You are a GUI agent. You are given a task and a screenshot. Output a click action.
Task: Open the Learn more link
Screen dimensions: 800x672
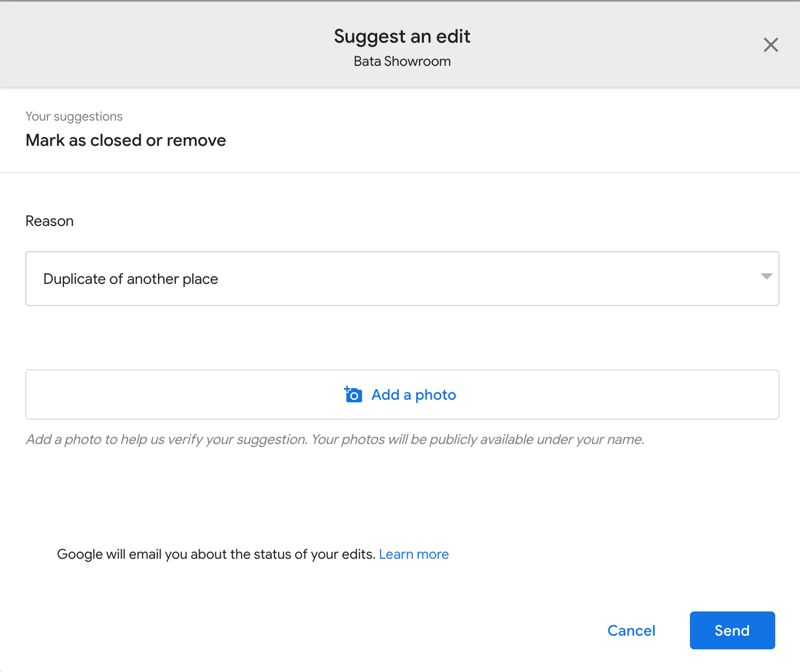pos(413,554)
